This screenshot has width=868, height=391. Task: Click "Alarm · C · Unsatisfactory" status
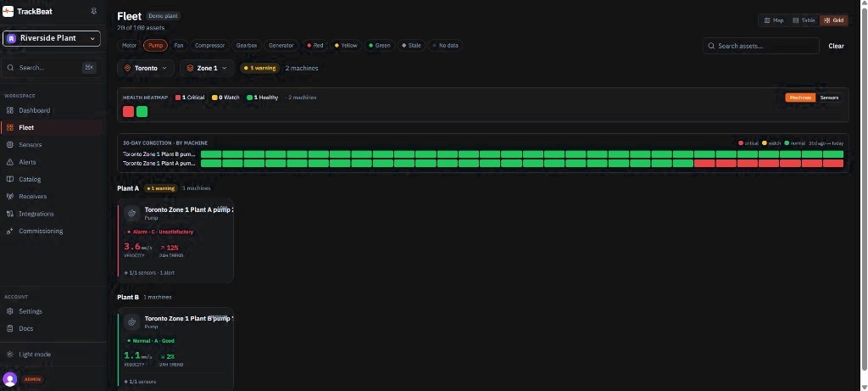point(160,232)
